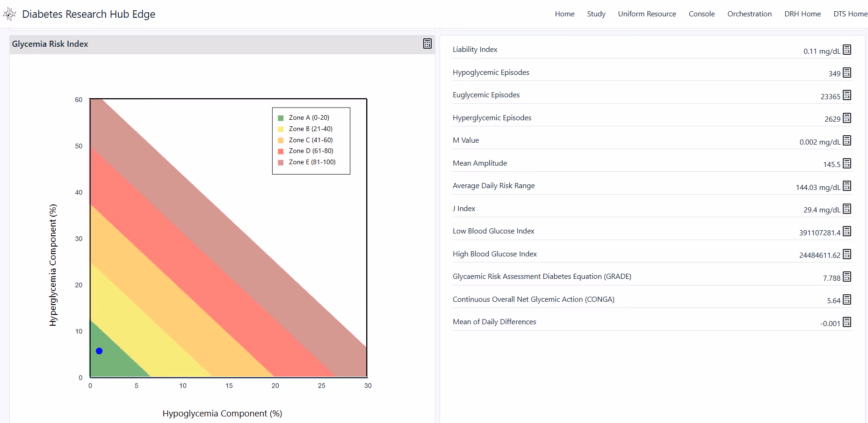Click the 0.11 mg/dL value
Screen dimensions: 868x423
coord(822,51)
